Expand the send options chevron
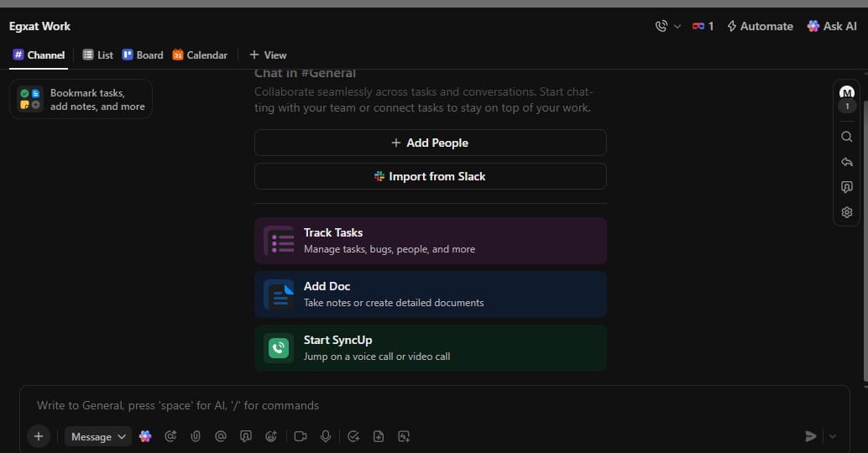The image size is (868, 453). (833, 436)
